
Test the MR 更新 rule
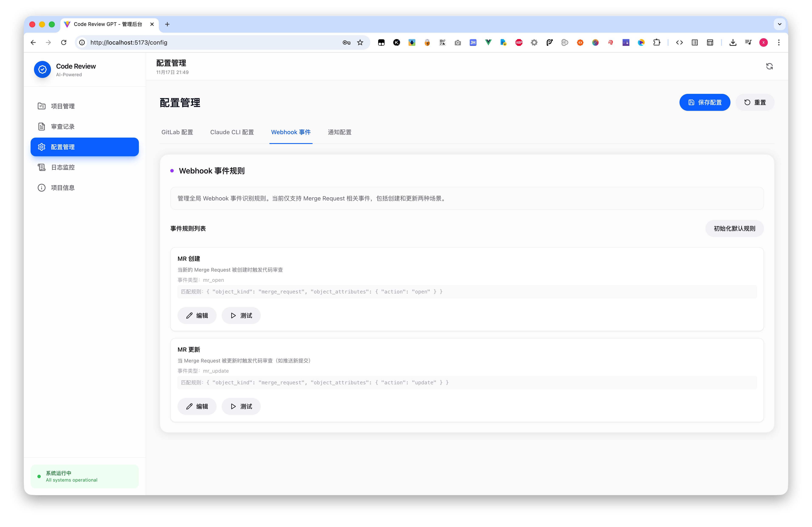(241, 406)
